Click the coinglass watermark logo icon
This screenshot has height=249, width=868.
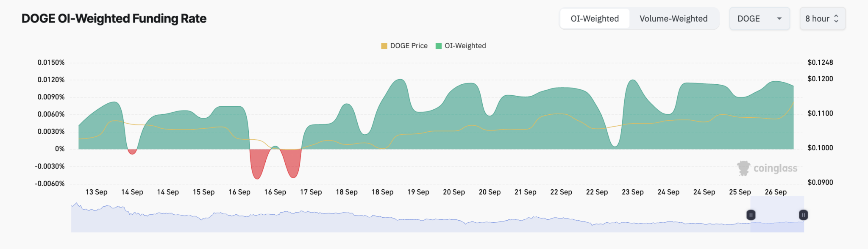click(x=743, y=168)
